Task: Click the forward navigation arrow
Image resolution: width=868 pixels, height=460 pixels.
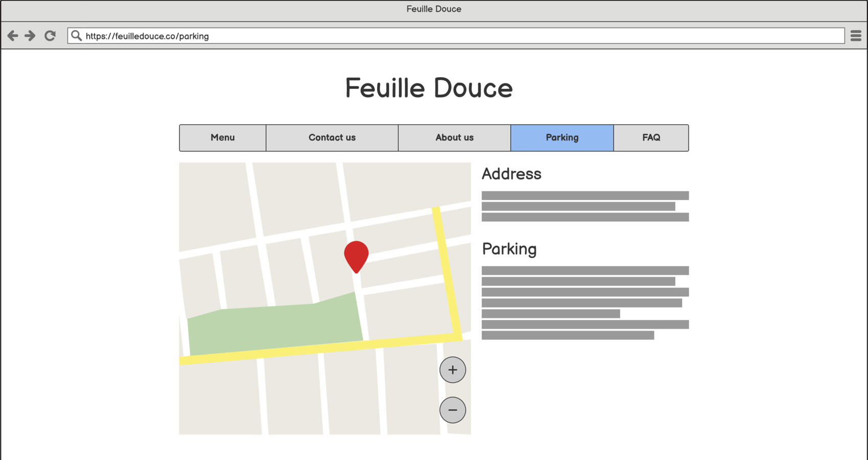Action: [x=30, y=36]
